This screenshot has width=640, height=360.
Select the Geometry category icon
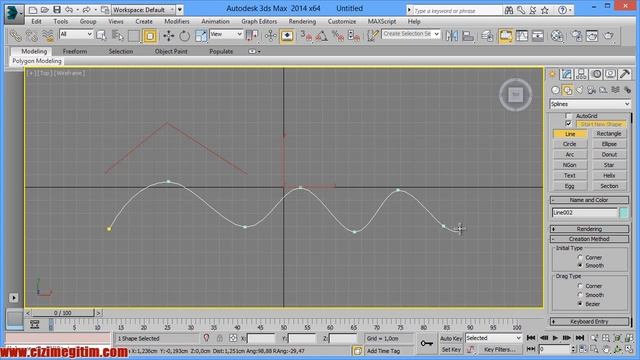pyautogui.click(x=555, y=90)
